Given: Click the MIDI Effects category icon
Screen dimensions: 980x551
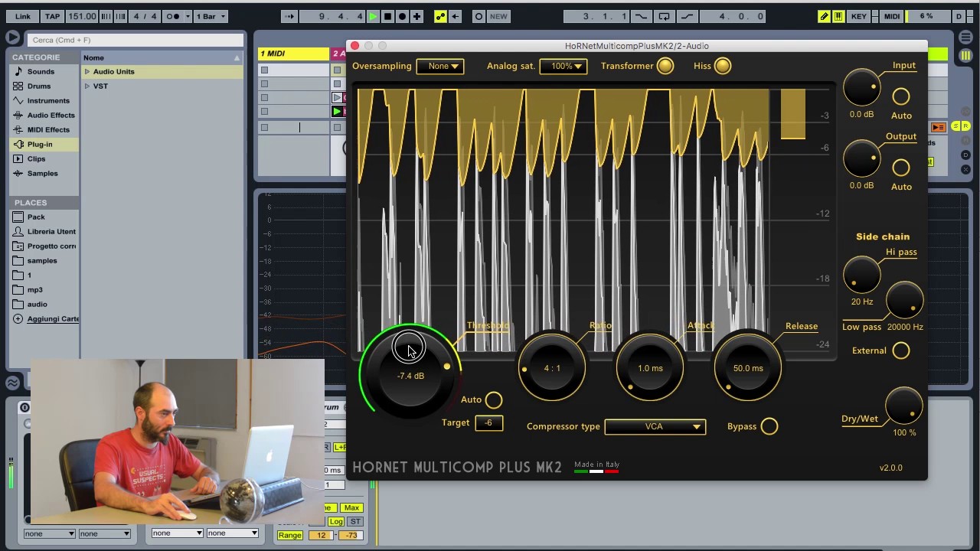Looking at the screenshot, I should coord(18,129).
